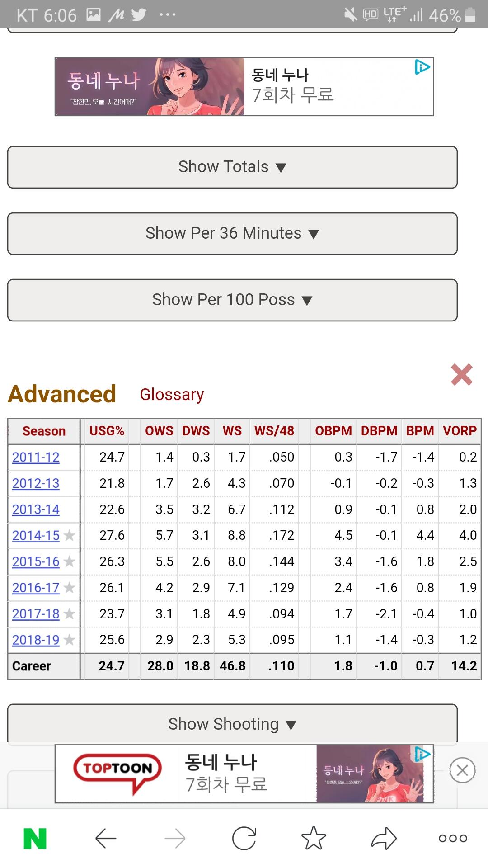
Task: Open the 2011-12 season link
Action: point(36,457)
